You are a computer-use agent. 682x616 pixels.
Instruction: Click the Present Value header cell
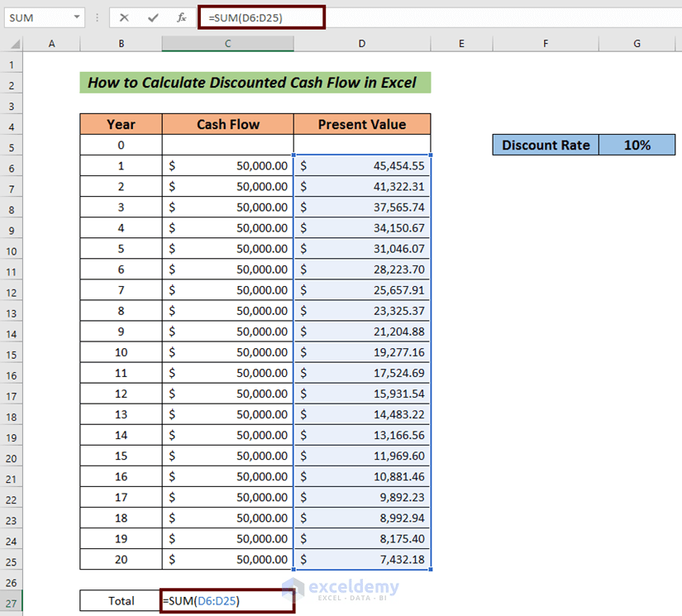point(361,124)
